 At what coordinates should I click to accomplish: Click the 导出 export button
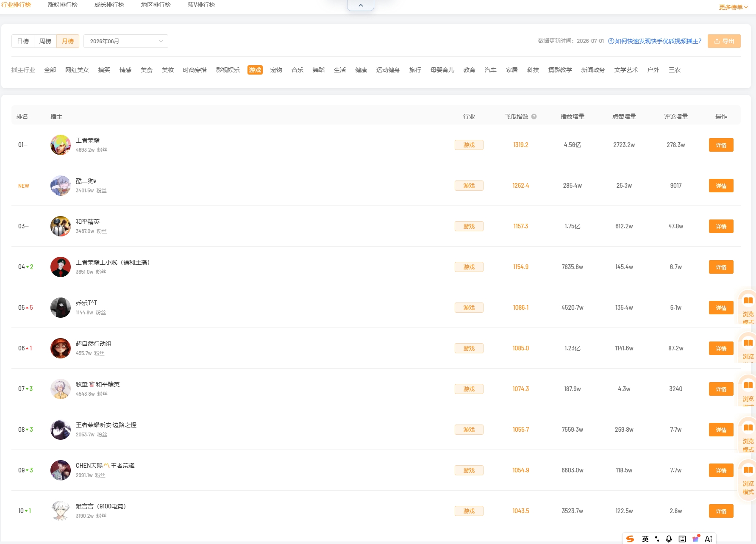point(724,41)
